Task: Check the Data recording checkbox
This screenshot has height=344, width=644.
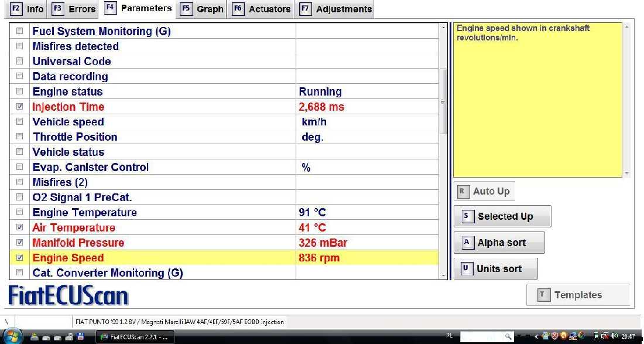Action: pos(19,76)
